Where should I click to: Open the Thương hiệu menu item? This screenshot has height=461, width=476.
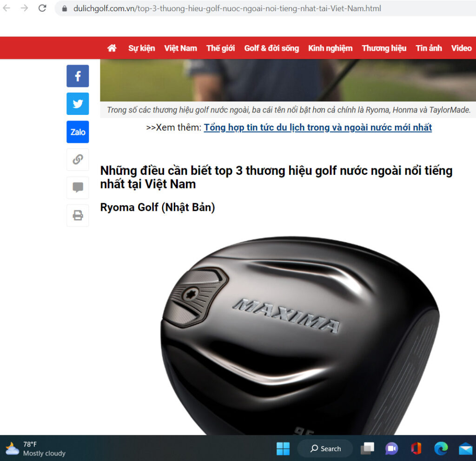(x=384, y=48)
